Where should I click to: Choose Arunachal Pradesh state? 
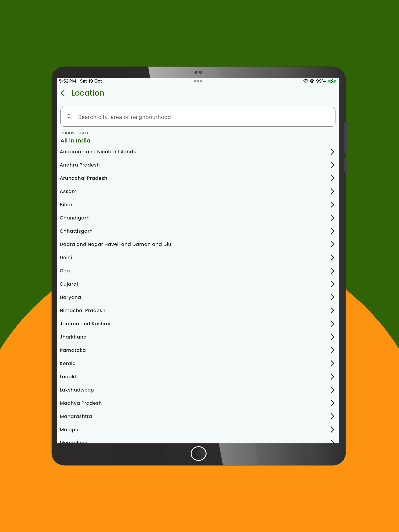pyautogui.click(x=84, y=178)
